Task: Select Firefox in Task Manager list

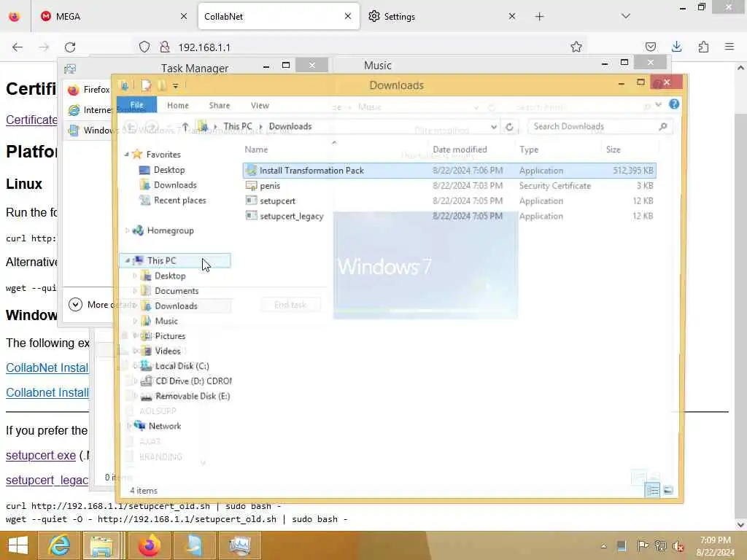Action: click(90, 90)
